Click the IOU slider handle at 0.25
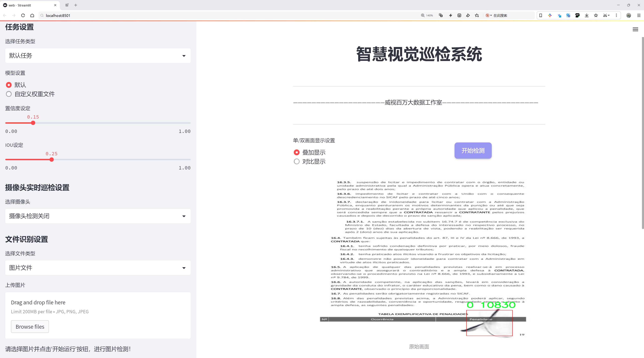Image resolution: width=644 pixels, height=358 pixels. pyautogui.click(x=52, y=160)
